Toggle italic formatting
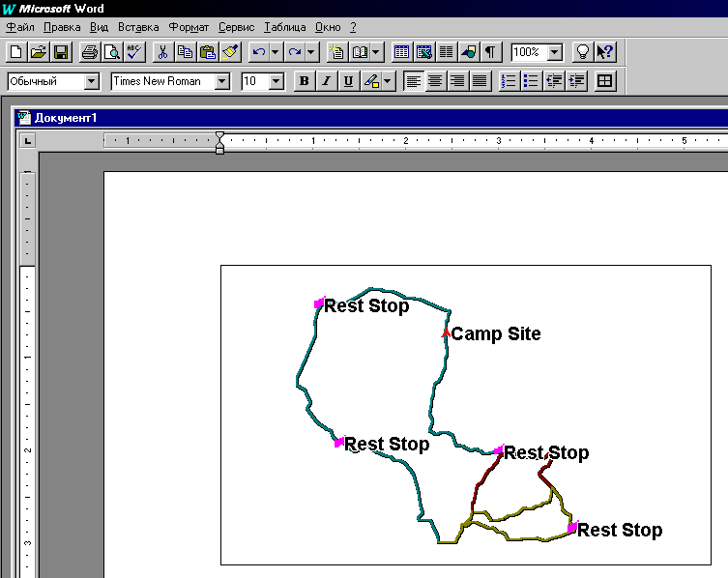The height and width of the screenshot is (578, 728). click(327, 81)
